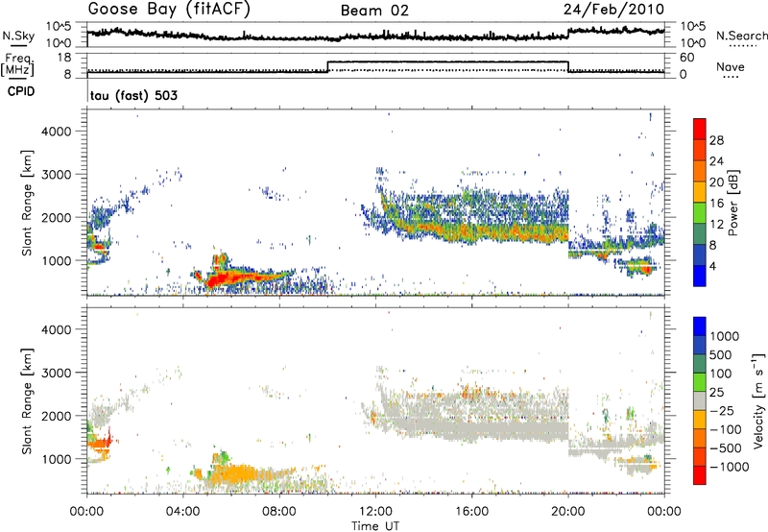Click the Nave axis value '60'
The height and width of the screenshot is (532, 768).
coord(686,58)
